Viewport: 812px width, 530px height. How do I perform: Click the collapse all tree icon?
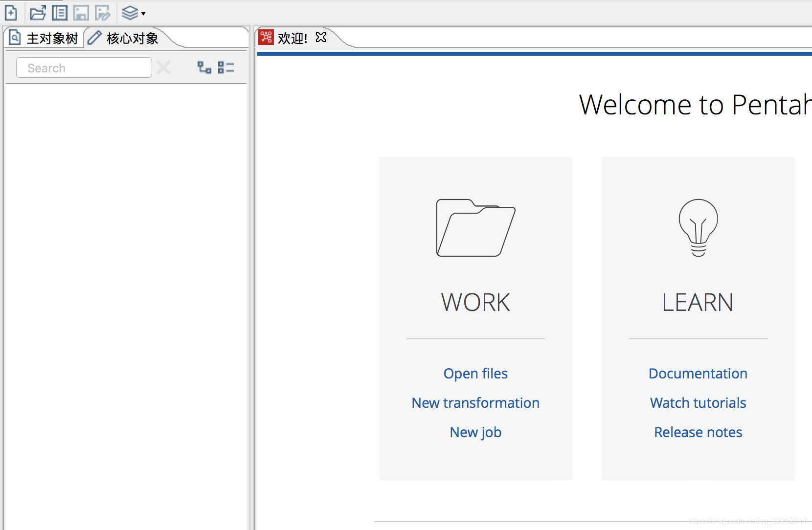coord(226,67)
